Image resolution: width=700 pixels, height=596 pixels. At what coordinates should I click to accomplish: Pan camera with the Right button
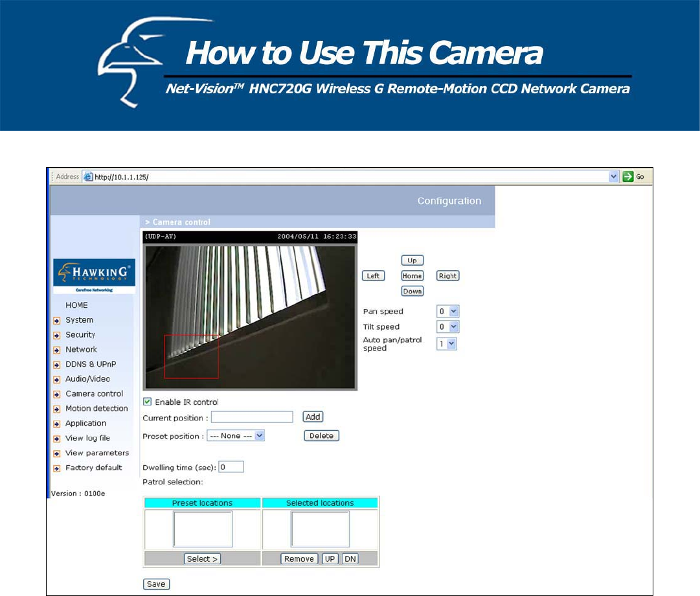447,276
